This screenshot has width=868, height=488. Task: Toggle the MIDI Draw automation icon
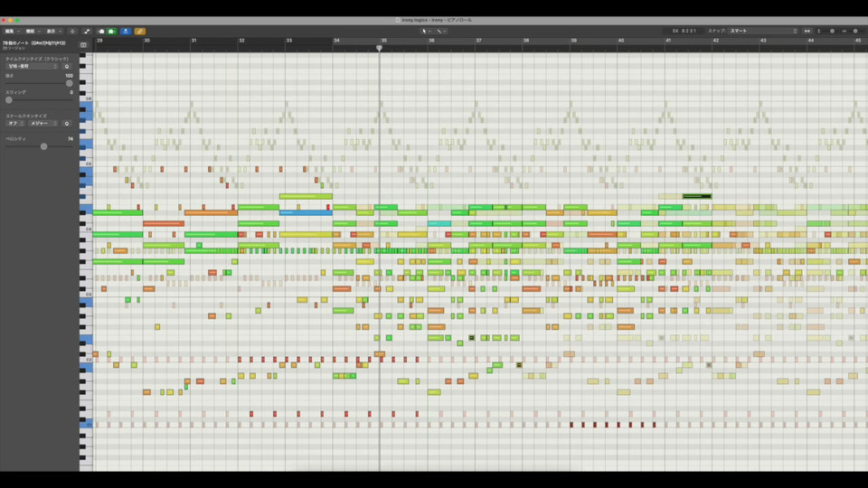(x=87, y=32)
